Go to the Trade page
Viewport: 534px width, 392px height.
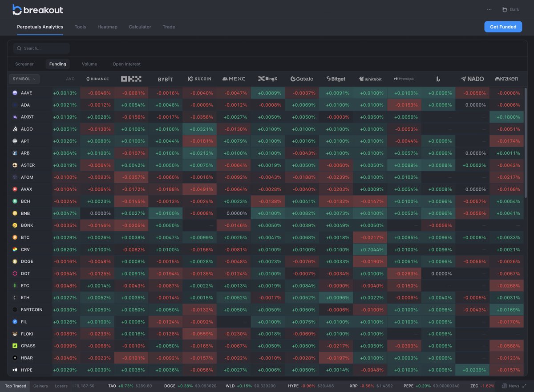pos(169,27)
